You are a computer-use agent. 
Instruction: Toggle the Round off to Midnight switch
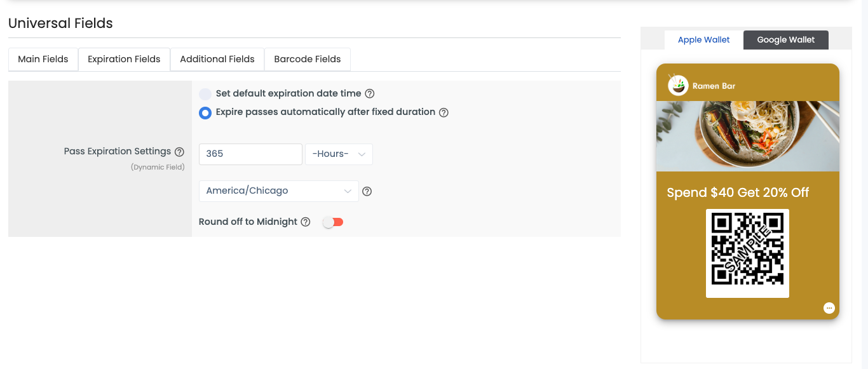click(333, 222)
